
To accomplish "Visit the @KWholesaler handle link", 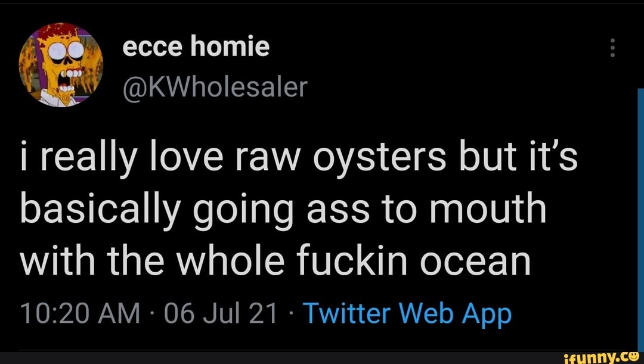I will click(x=215, y=87).
